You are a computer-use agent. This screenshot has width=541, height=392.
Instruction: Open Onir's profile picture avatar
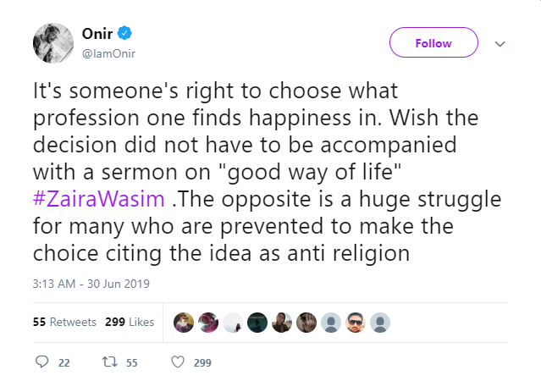52,43
